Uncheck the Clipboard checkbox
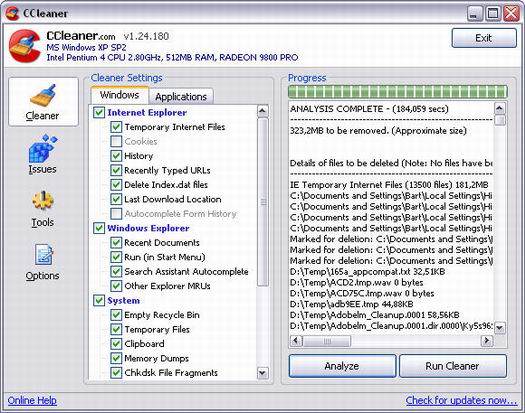Viewport: 525px width, 413px height. tap(116, 344)
